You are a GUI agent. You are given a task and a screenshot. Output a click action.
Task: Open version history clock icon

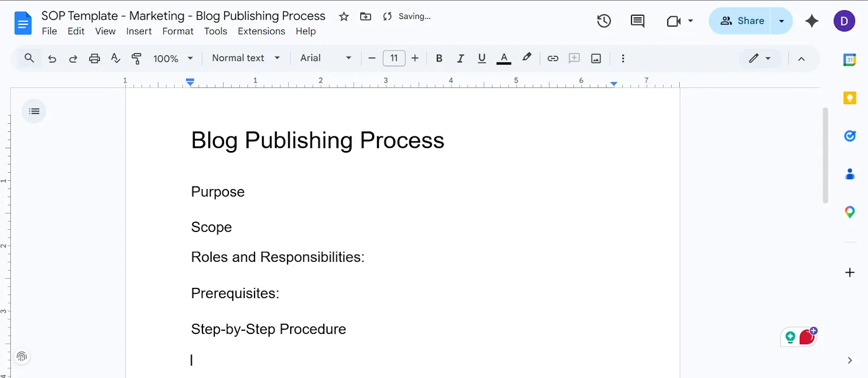tap(604, 21)
